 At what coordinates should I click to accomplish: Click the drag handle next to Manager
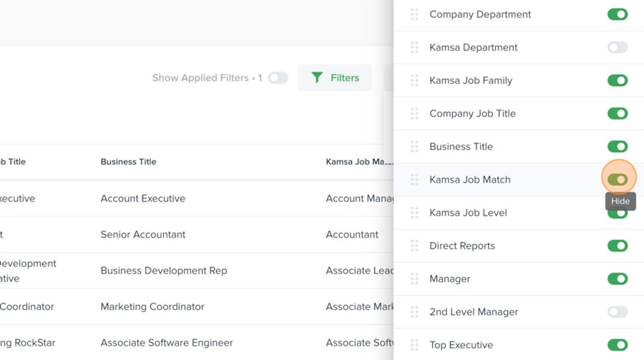[x=414, y=278]
